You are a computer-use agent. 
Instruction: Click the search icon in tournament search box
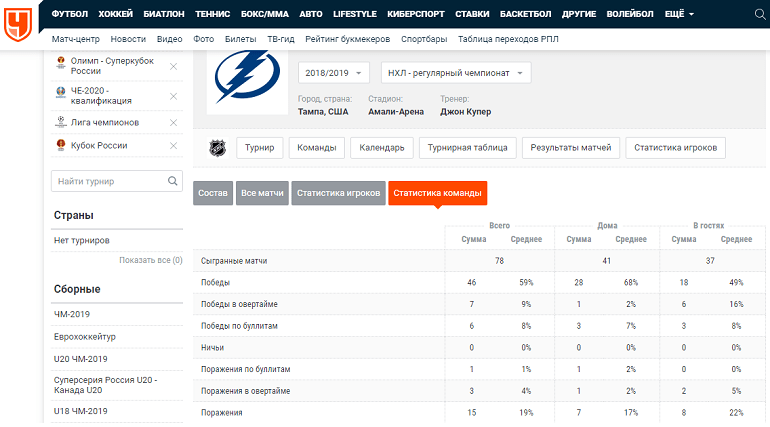coord(172,181)
